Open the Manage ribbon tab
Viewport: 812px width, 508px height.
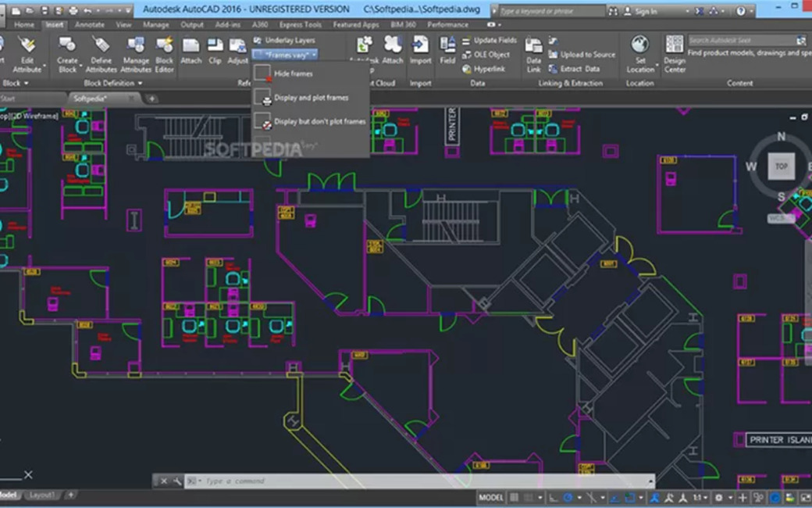pos(155,24)
